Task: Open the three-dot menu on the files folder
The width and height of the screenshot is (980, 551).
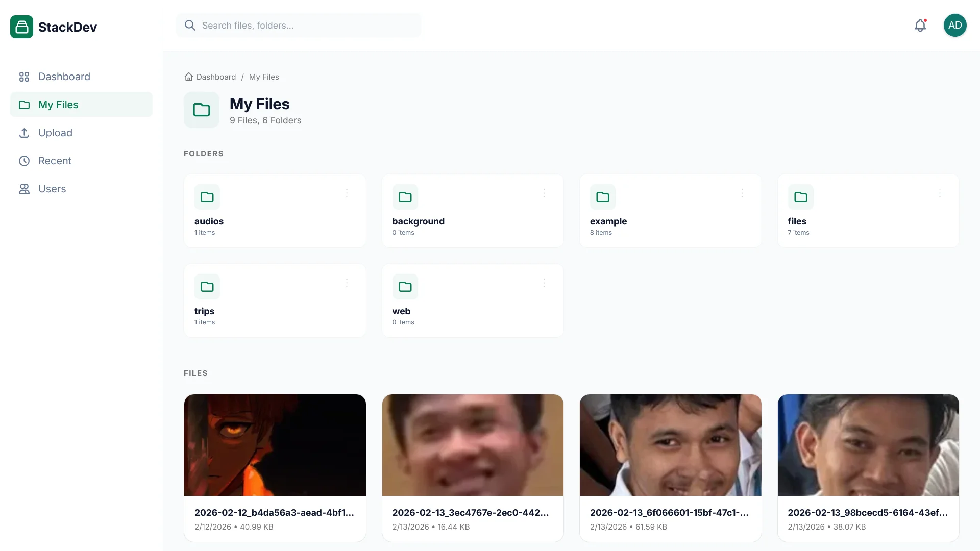Action: coord(941,193)
